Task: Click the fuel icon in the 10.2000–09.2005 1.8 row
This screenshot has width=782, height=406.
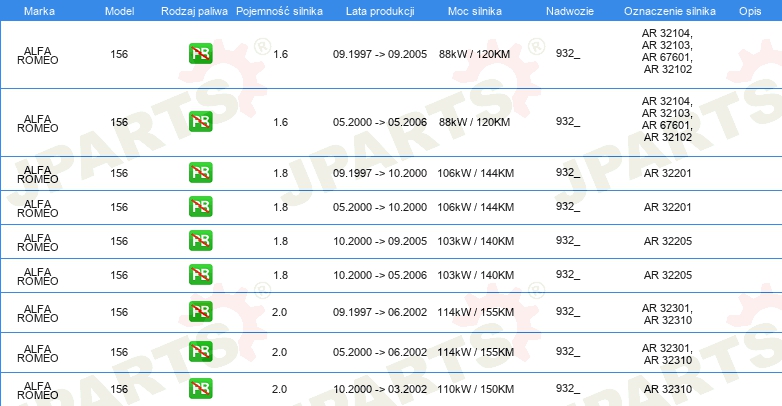Action: (x=200, y=240)
